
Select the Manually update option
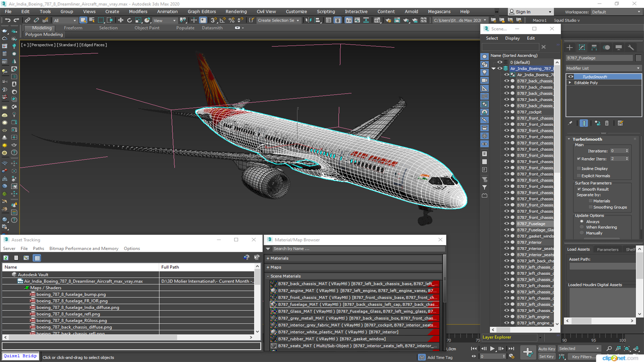click(x=582, y=233)
